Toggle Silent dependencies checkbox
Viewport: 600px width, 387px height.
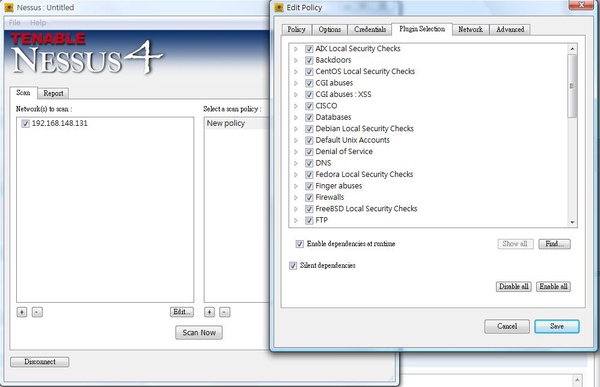coord(293,265)
